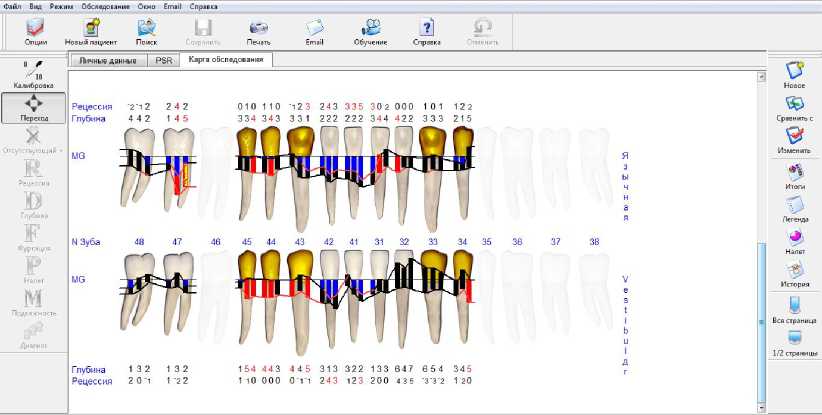Expand Отсутствующий dropdown arrow
The height and width of the screenshot is (415, 822).
61,150
